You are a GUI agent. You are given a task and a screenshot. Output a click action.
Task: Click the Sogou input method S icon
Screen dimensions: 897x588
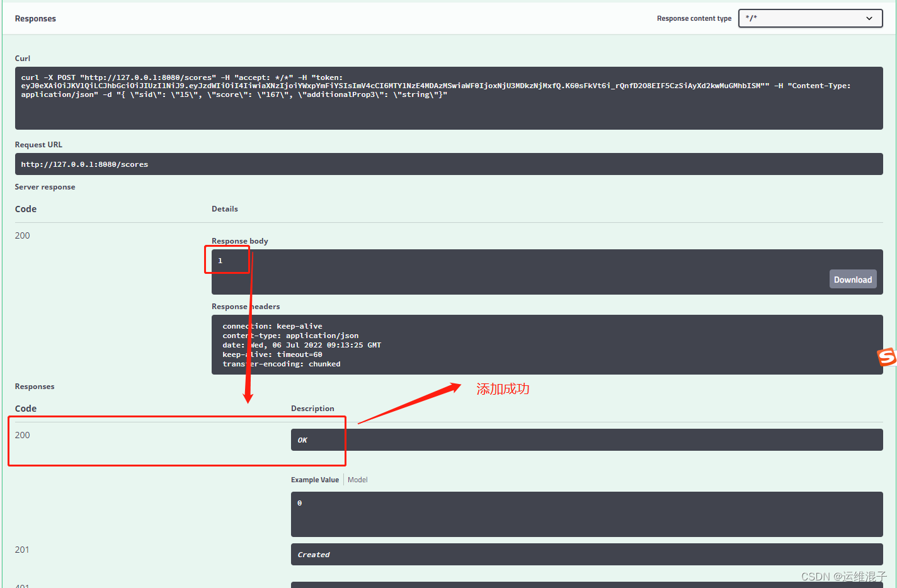coord(887,357)
